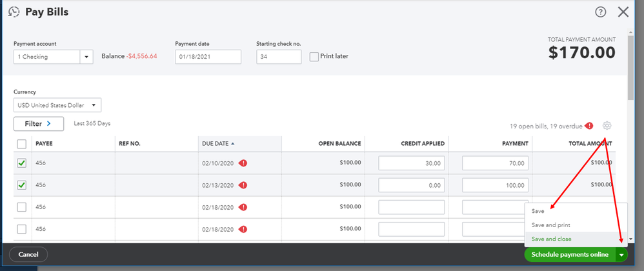Image resolution: width=644 pixels, height=271 pixels.
Task: Click the 1 Checking account field
Action: [47, 57]
